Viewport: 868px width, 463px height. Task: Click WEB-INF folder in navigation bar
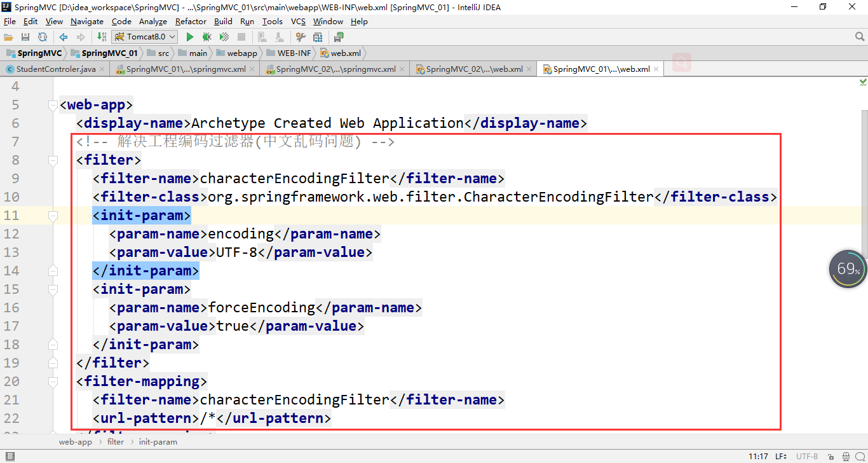click(x=288, y=53)
